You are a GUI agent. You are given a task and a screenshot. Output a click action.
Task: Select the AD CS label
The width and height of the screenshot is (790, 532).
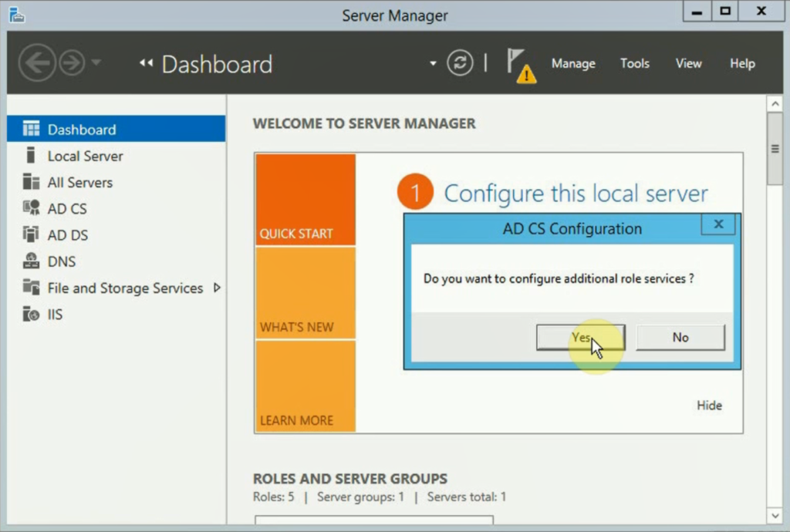click(67, 209)
